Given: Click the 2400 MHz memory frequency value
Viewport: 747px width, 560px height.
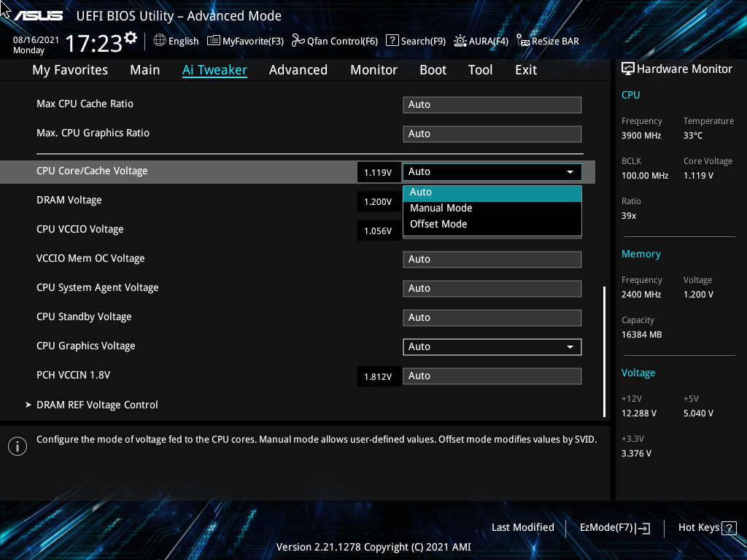Looking at the screenshot, I should click(x=641, y=295).
